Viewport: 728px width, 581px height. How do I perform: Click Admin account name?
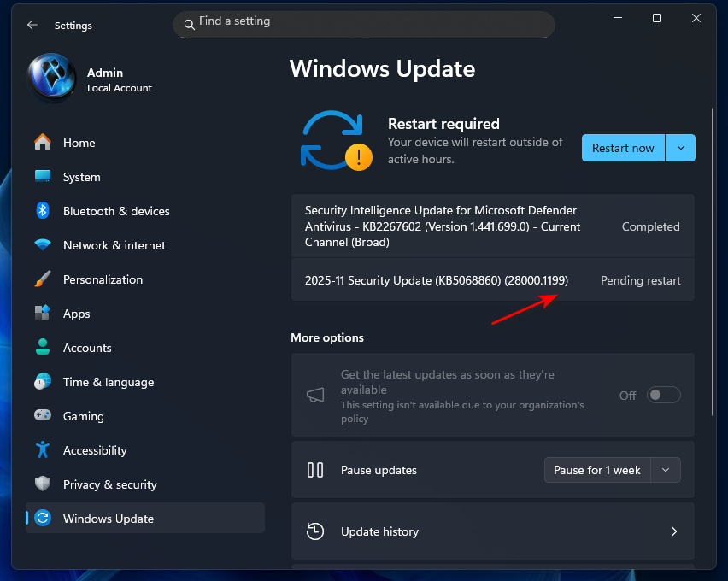pyautogui.click(x=105, y=73)
